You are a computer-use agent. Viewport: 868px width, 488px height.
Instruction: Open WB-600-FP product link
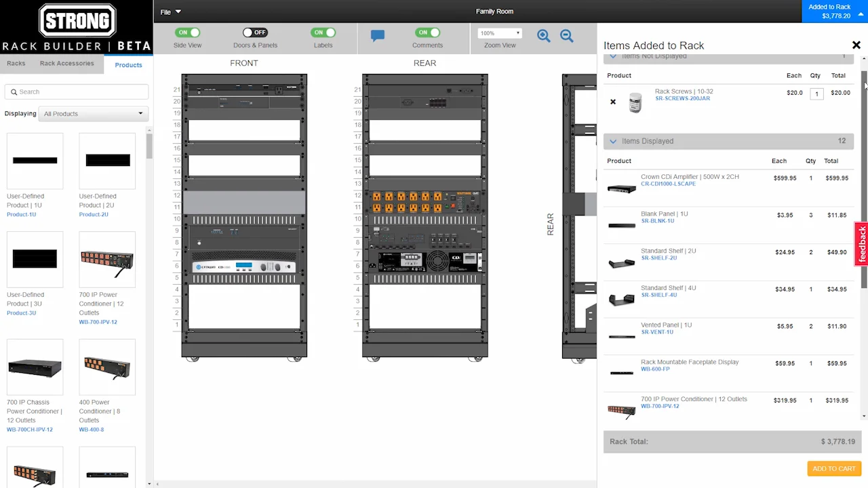[x=655, y=369]
